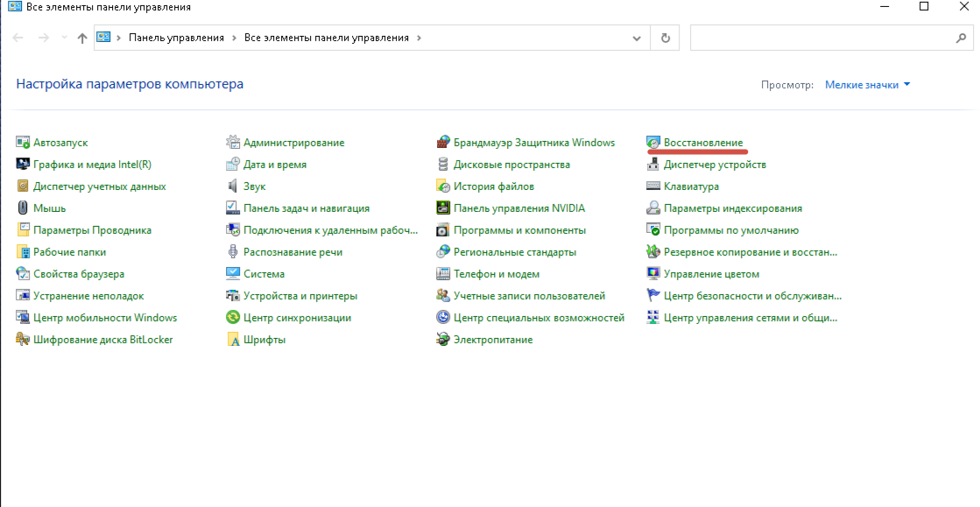Navigate back with the back arrow
Viewport: 980px width, 507px height.
tap(18, 39)
